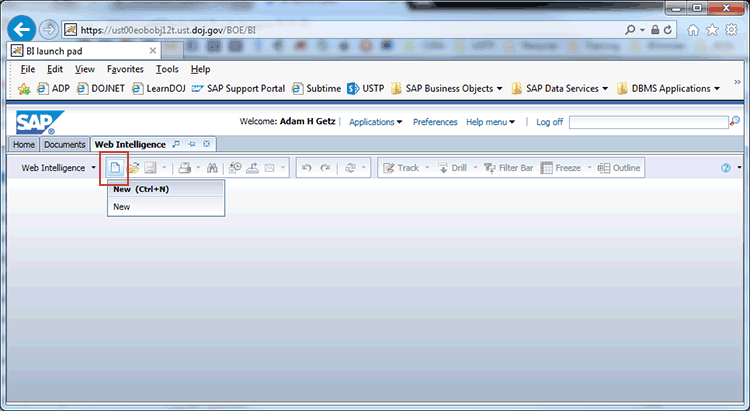Open the File menu
Screen dimensions: 750x411
pyautogui.click(x=28, y=69)
